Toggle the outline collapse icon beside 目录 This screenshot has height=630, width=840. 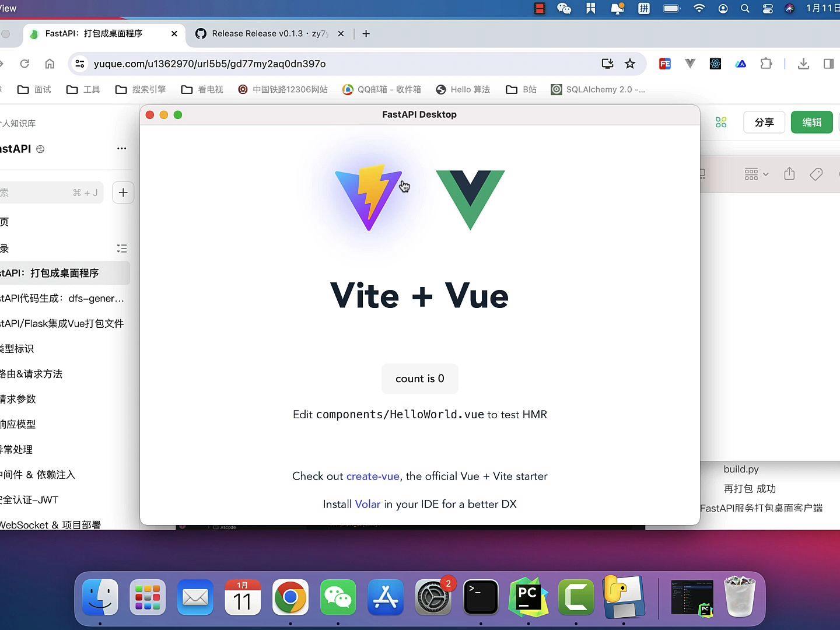(121, 249)
